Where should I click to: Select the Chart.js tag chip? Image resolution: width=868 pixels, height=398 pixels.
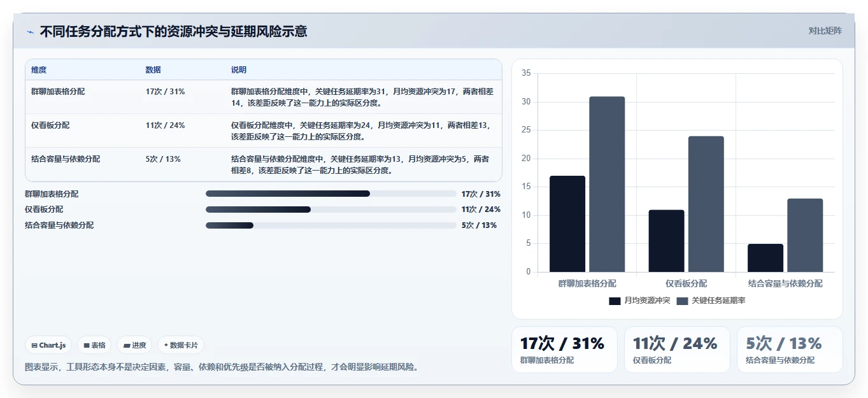tap(48, 345)
